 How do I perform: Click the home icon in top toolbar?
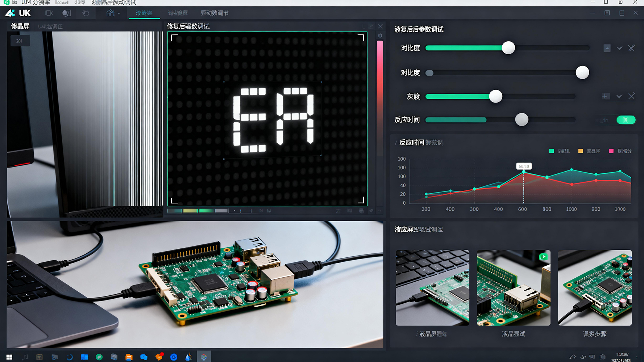(110, 13)
